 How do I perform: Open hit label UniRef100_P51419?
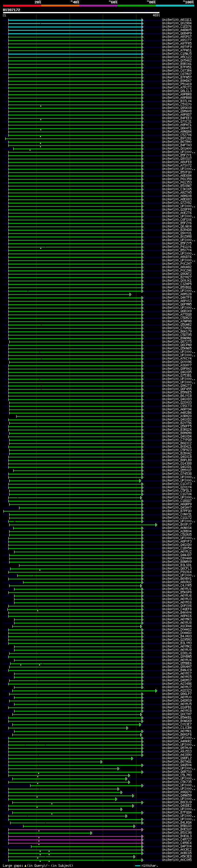pos(177,84)
